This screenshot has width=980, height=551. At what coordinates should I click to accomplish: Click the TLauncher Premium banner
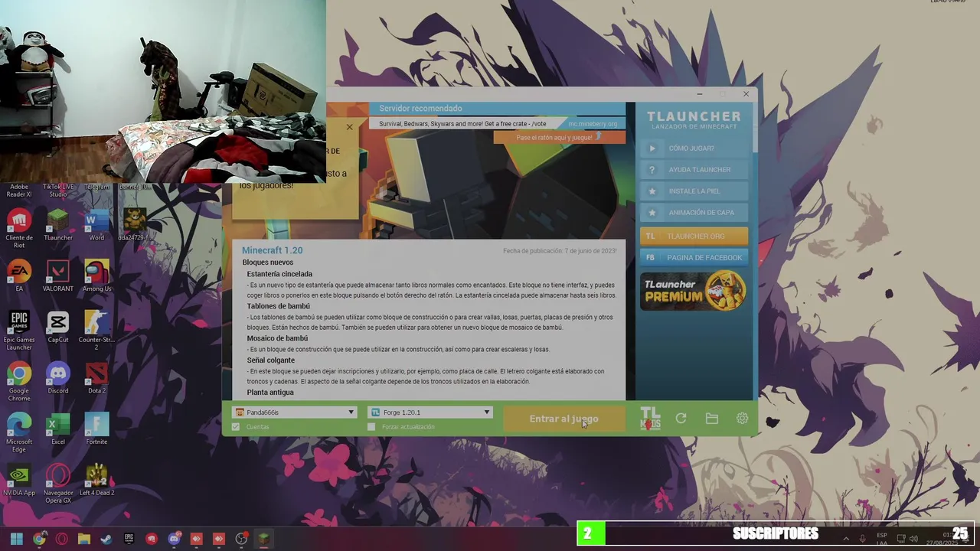coord(694,291)
